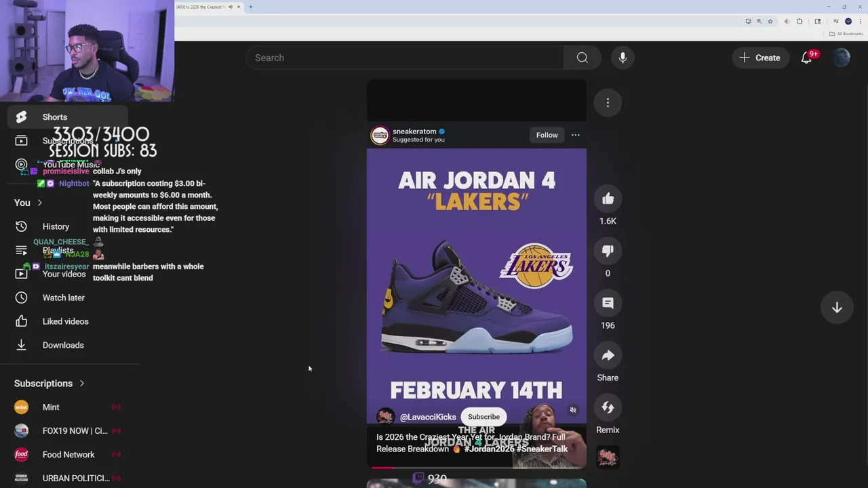Click the Create button
868x488 pixels.
click(760, 58)
